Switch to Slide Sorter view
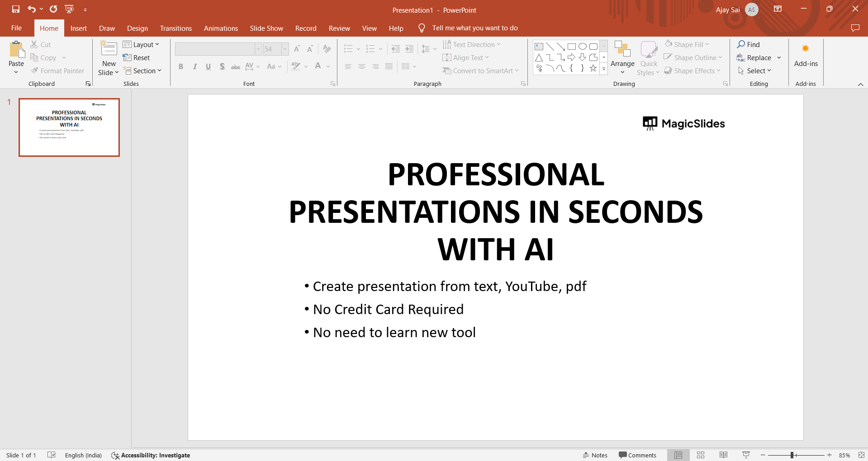Image resolution: width=868 pixels, height=461 pixels. click(x=701, y=455)
